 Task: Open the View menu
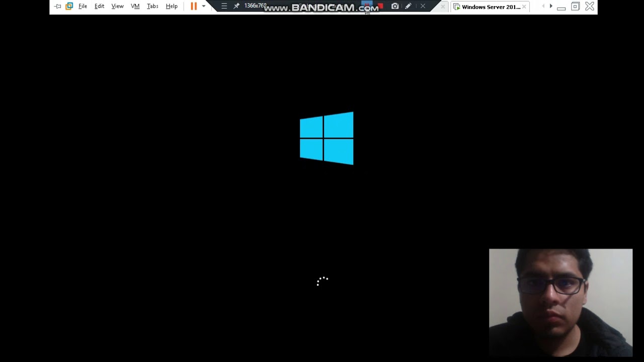pos(117,7)
